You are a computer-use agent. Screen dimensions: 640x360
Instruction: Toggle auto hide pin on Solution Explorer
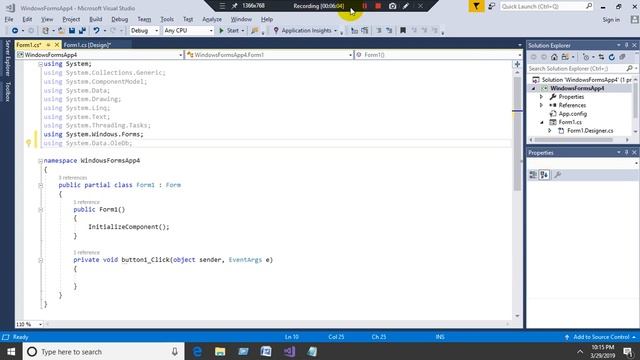click(x=627, y=45)
